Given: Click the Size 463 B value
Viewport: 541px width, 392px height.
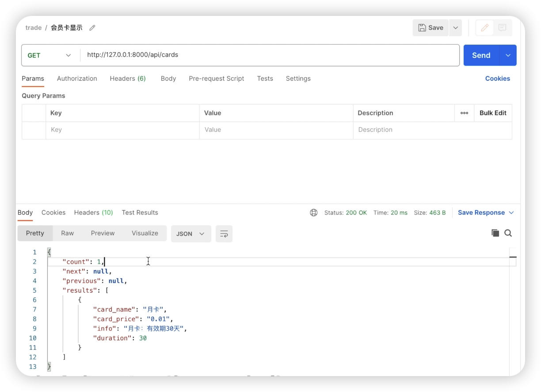Looking at the screenshot, I should pyautogui.click(x=438, y=213).
